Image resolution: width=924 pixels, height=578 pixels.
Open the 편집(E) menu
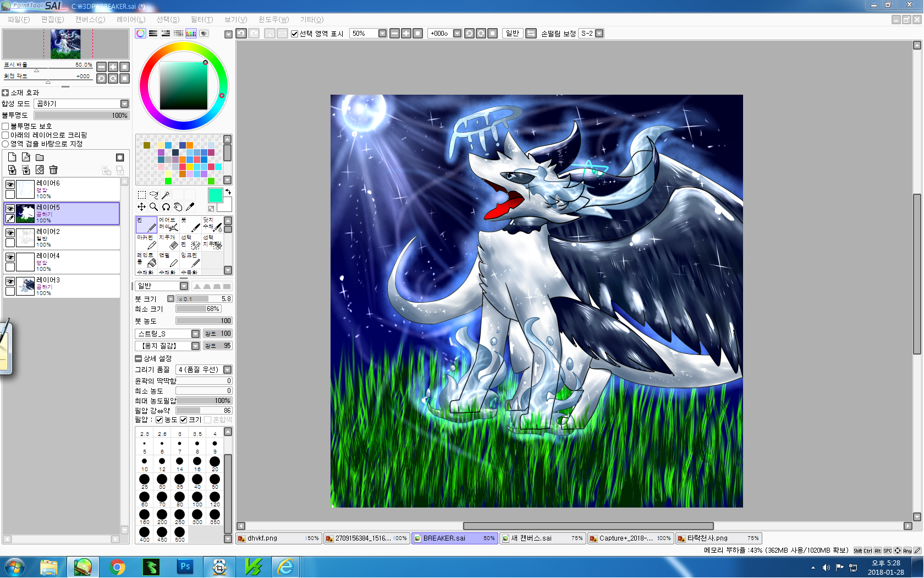point(53,20)
